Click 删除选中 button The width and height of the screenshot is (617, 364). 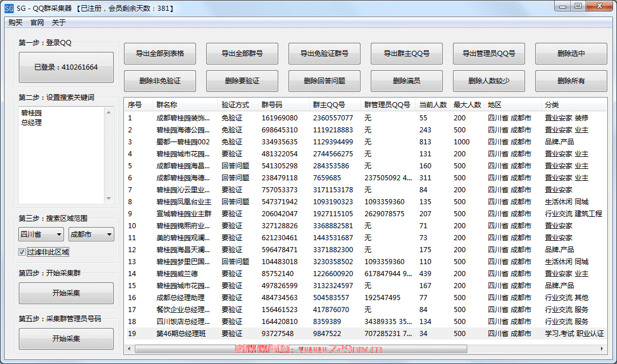(x=571, y=54)
